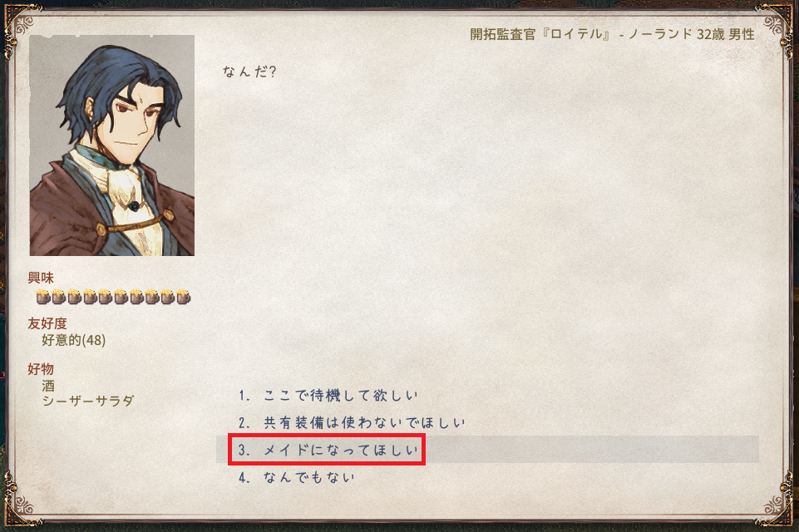The image size is (799, 532).
Task: Click the character title 開拓監査官『ロイテル』
Action: pyautogui.click(x=540, y=34)
